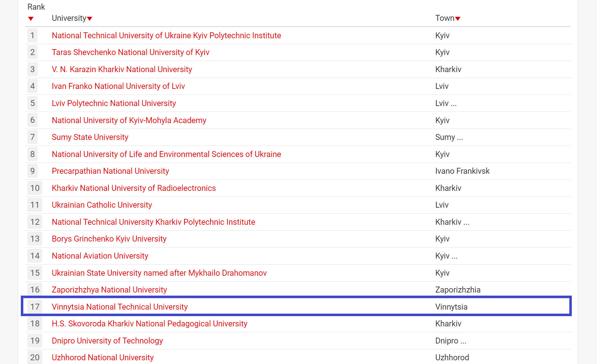The width and height of the screenshot is (597, 364).
Task: Open V. N. Karazin Kharkiv National University link
Action: point(122,69)
